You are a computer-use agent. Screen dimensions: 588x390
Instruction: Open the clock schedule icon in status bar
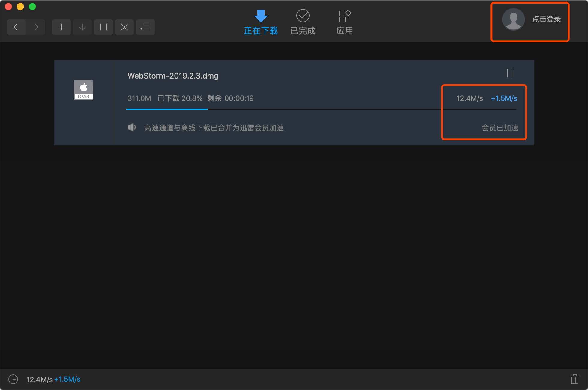[13, 379]
